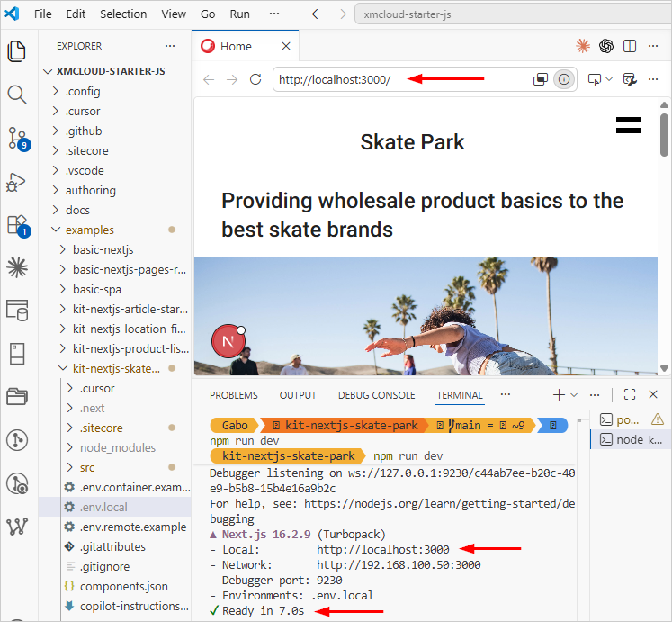Expand the authoring folder
This screenshot has height=622, width=672.
click(x=55, y=190)
